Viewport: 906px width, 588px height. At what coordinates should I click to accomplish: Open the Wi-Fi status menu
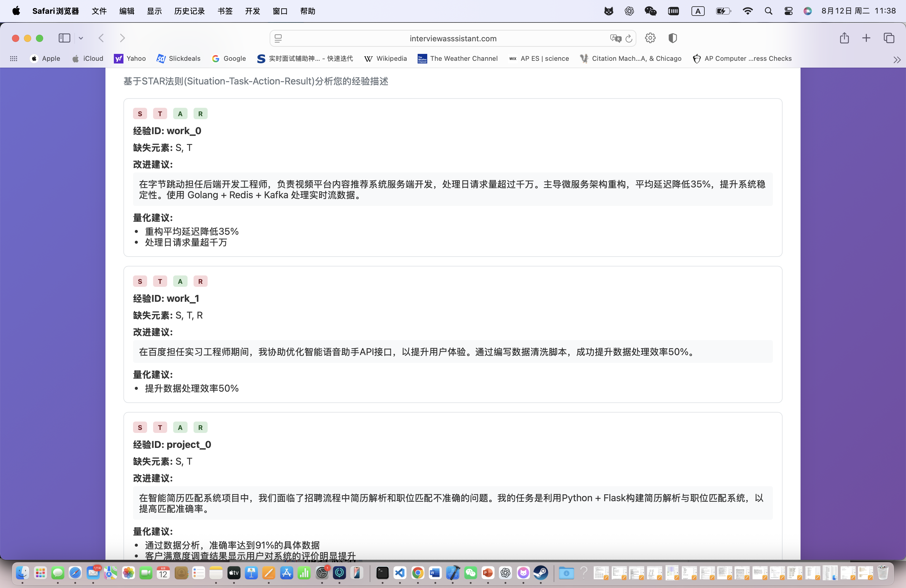click(x=748, y=11)
